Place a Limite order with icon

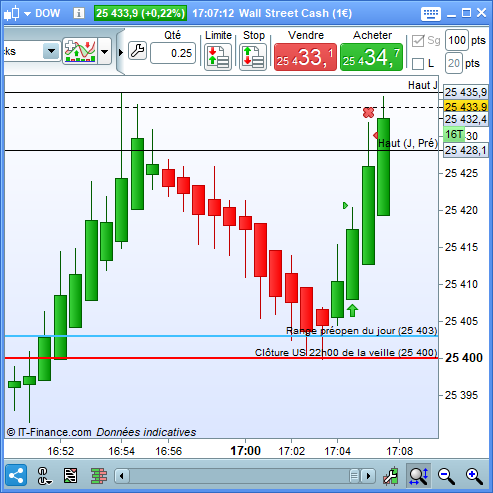(x=218, y=57)
